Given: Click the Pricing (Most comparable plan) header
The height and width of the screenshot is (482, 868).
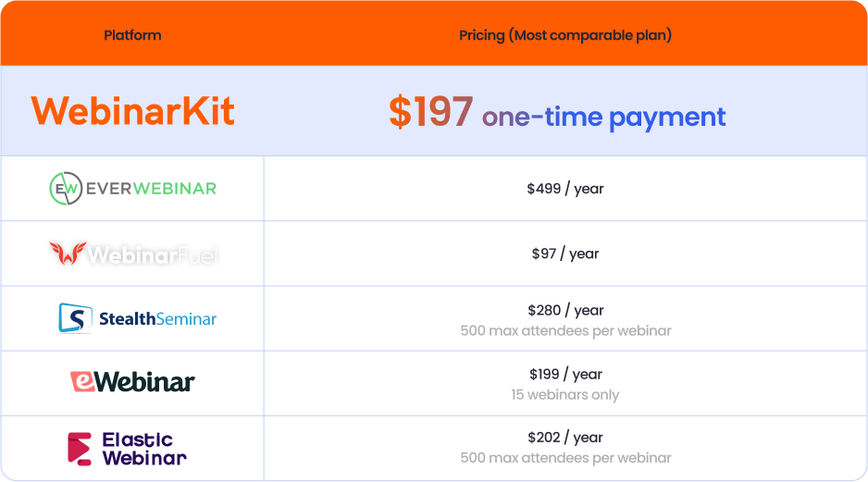Looking at the screenshot, I should 565,35.
